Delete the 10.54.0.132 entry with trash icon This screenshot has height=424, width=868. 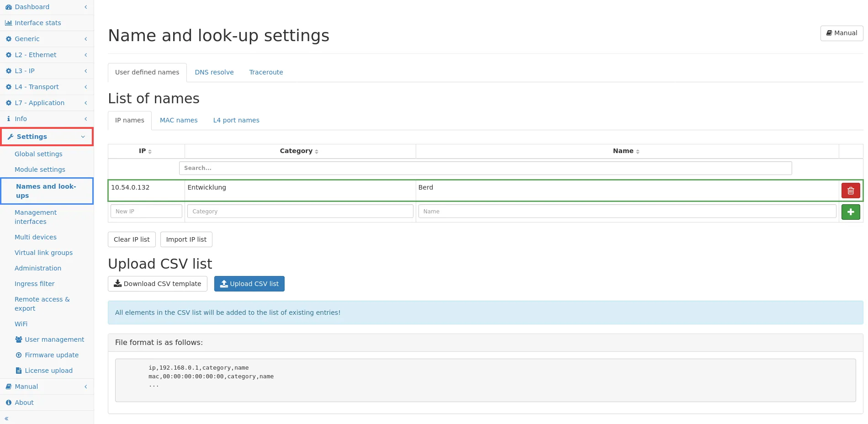(850, 191)
